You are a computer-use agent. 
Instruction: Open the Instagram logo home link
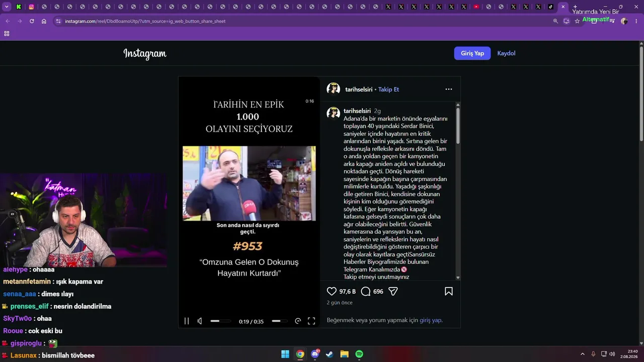[x=145, y=54]
